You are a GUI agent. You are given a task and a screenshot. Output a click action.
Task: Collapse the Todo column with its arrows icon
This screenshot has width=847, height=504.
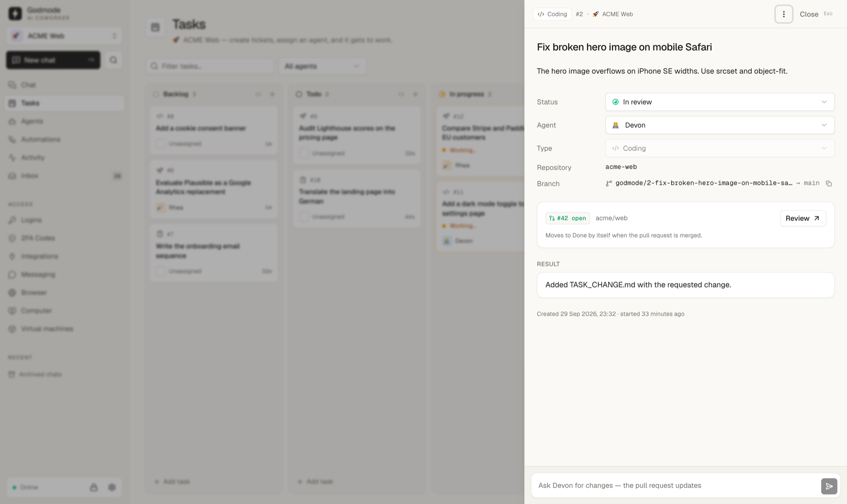click(401, 94)
